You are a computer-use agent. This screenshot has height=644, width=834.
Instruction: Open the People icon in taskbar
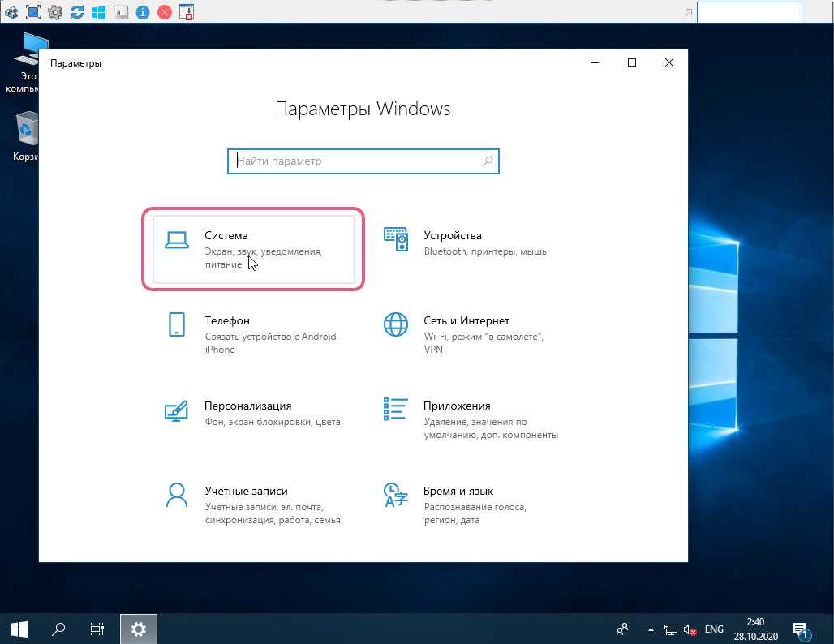[x=621, y=629]
